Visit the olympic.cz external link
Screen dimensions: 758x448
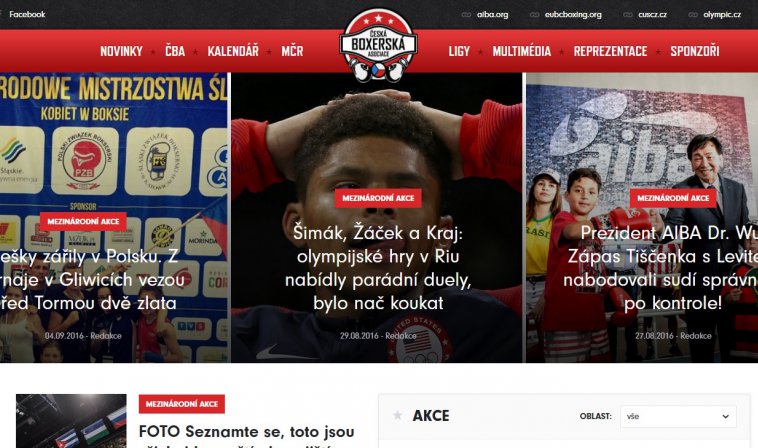pyautogui.click(x=722, y=14)
